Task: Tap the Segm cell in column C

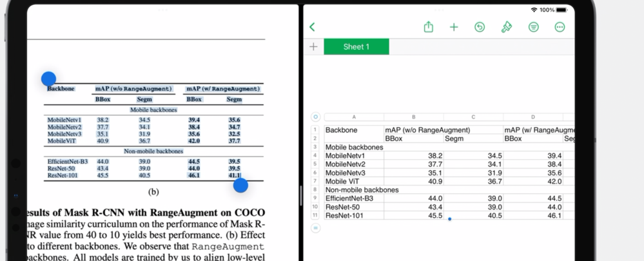Action: (x=473, y=139)
